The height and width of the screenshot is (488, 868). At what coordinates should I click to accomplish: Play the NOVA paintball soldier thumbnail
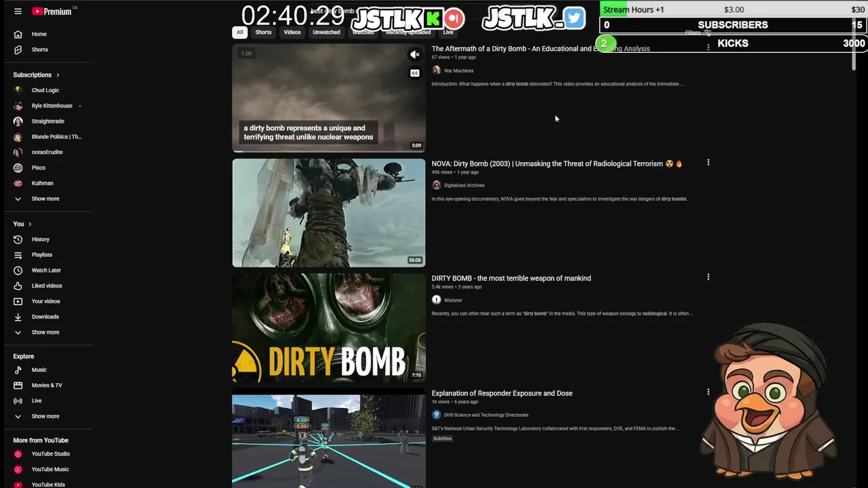coord(329,213)
